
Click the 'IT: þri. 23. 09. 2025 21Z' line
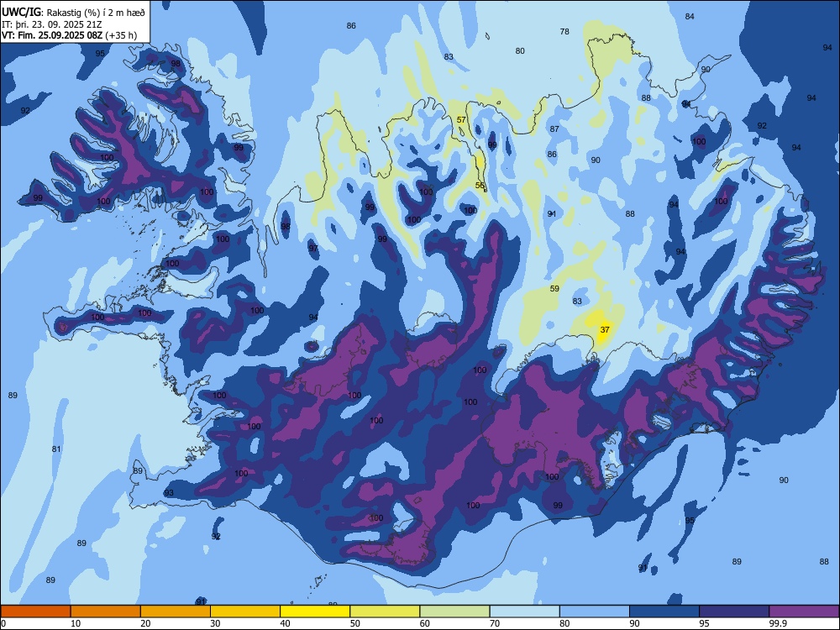pyautogui.click(x=51, y=24)
